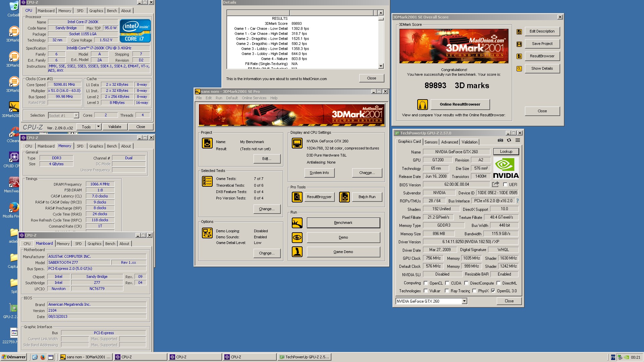Click the Online ResultBrowser button

tap(460, 105)
